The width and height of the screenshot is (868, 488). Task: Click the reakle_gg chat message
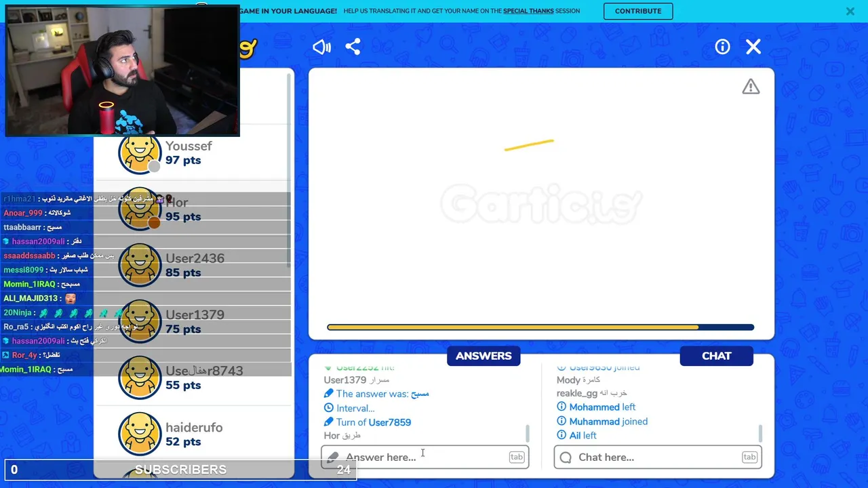pyautogui.click(x=592, y=393)
